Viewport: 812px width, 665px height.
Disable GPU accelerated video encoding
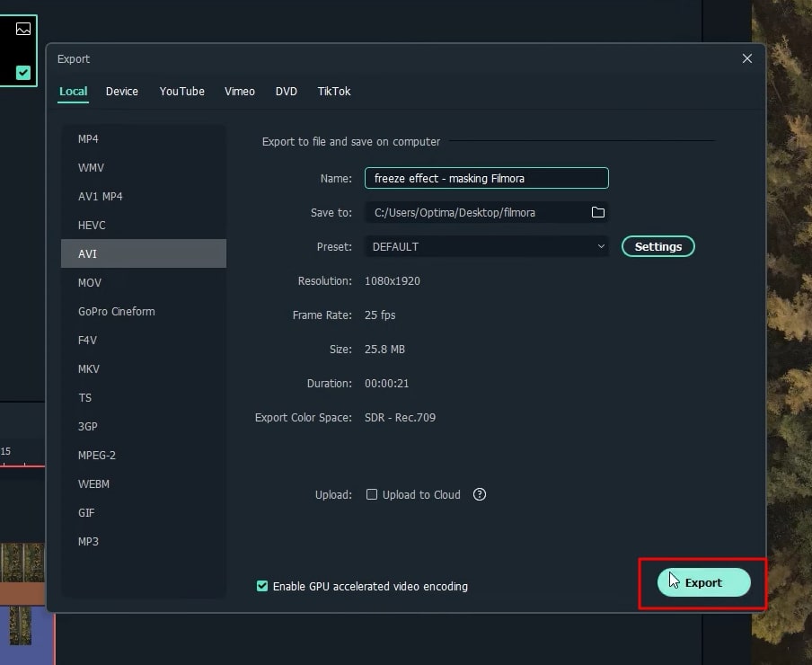[262, 586]
